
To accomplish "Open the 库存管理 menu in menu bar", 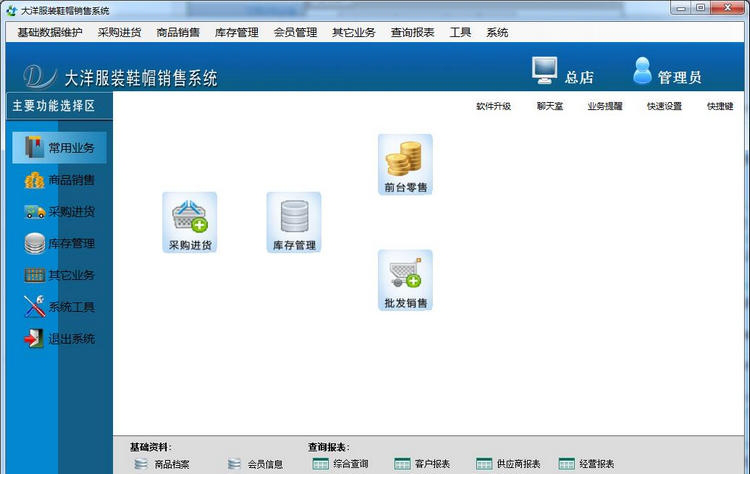I will tap(237, 33).
